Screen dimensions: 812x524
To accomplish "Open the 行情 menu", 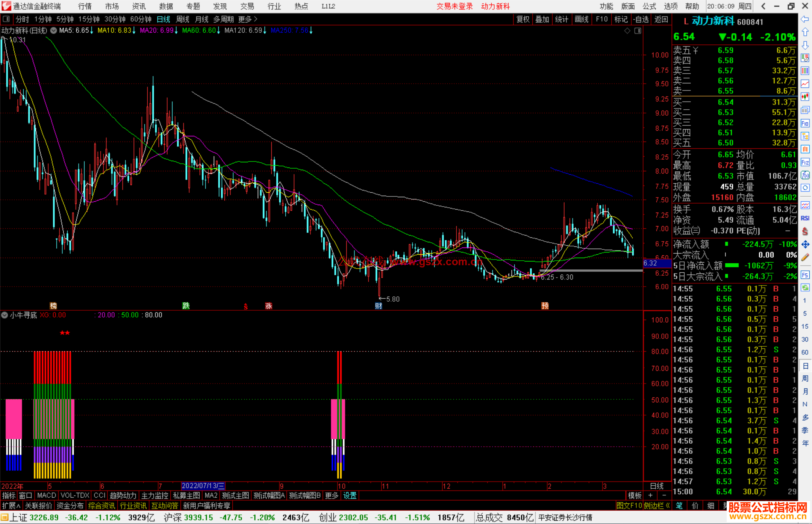I will coord(85,6).
